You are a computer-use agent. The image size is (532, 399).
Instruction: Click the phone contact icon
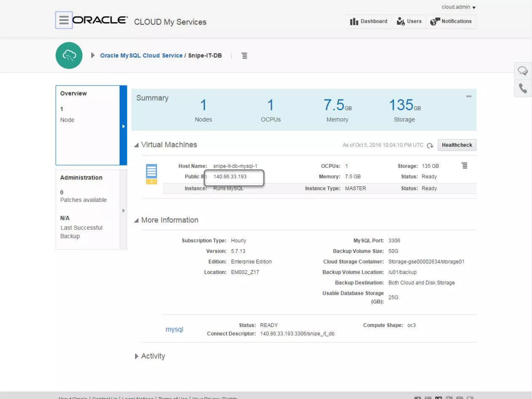pyautogui.click(x=523, y=88)
